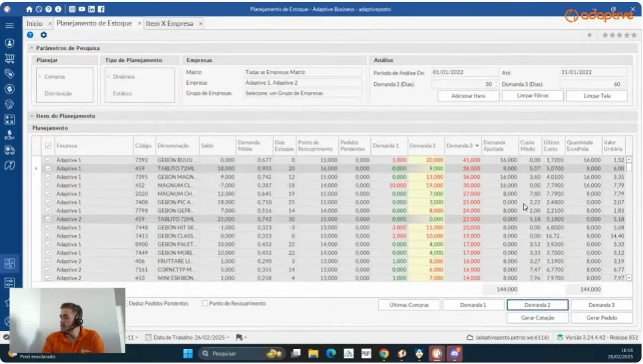
Task: Click the Adicionar Itens button
Action: (468, 96)
